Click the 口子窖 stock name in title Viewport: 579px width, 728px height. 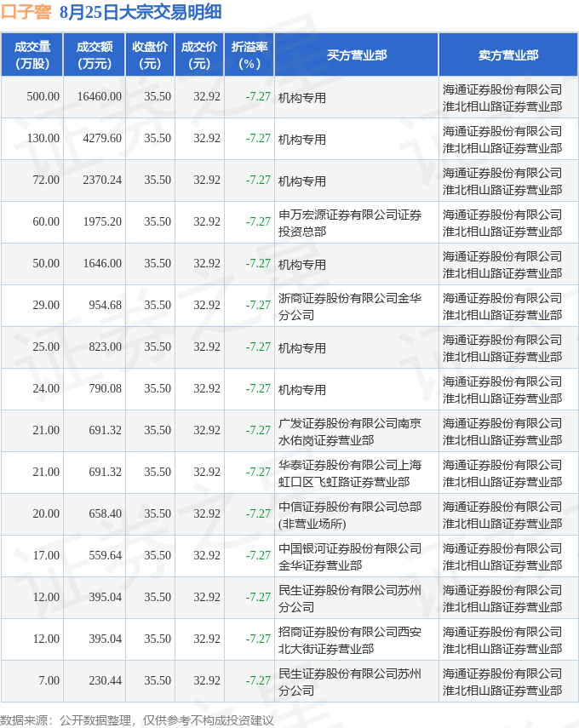(x=26, y=12)
